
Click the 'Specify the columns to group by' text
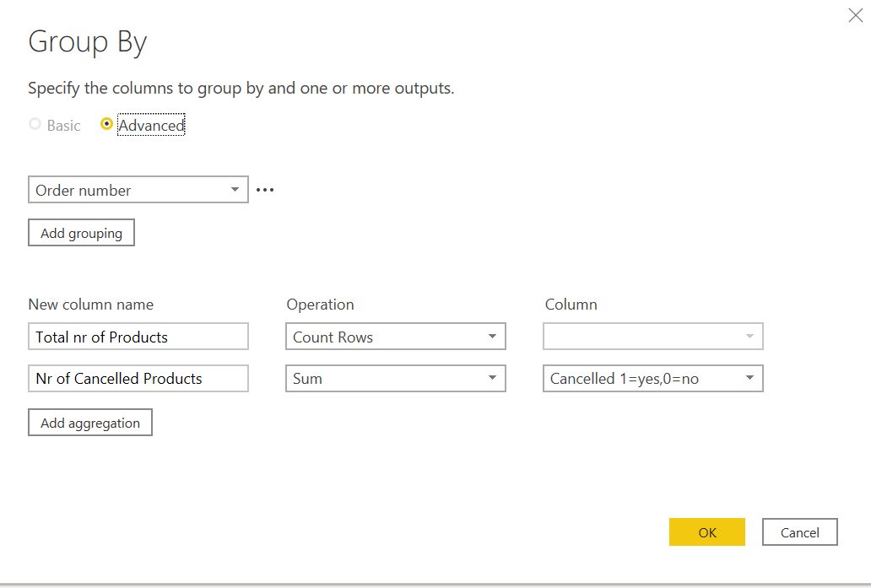pyautogui.click(x=241, y=89)
